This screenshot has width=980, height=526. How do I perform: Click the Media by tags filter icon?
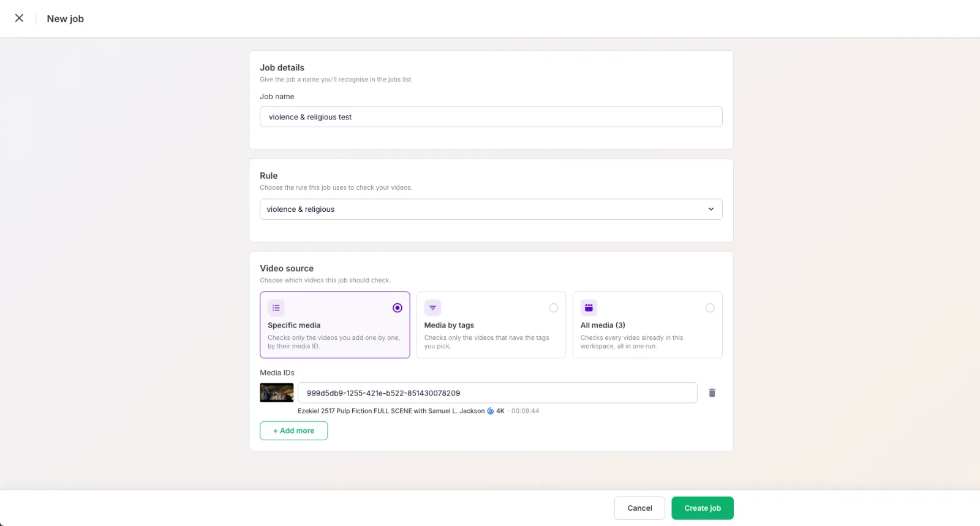pos(432,308)
